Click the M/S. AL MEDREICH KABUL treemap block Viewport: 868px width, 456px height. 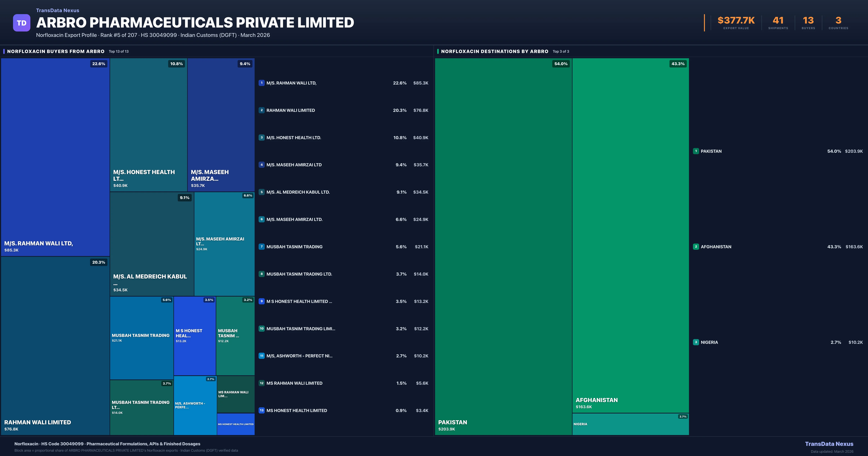click(x=152, y=244)
